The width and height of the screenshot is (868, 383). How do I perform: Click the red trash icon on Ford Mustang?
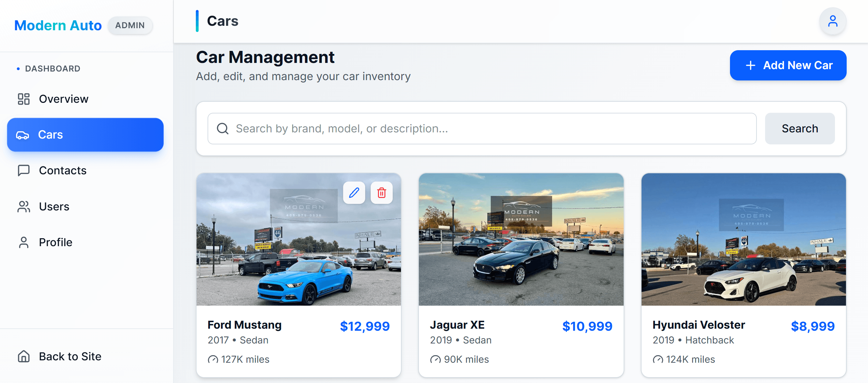[x=381, y=193]
